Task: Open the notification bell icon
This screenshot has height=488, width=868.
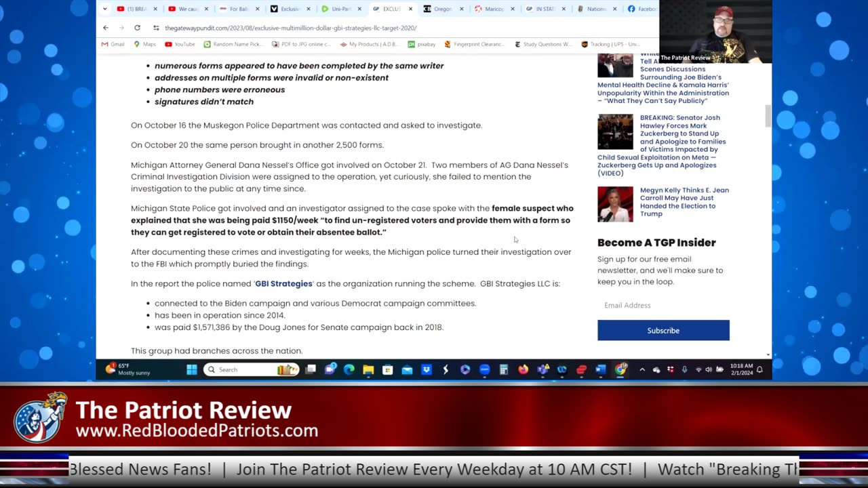Action: tap(759, 369)
